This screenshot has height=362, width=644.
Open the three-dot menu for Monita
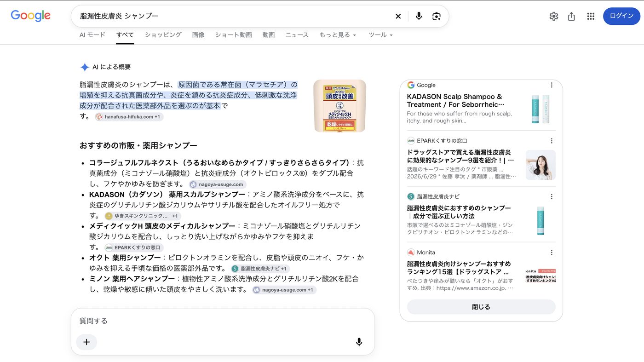(552, 253)
